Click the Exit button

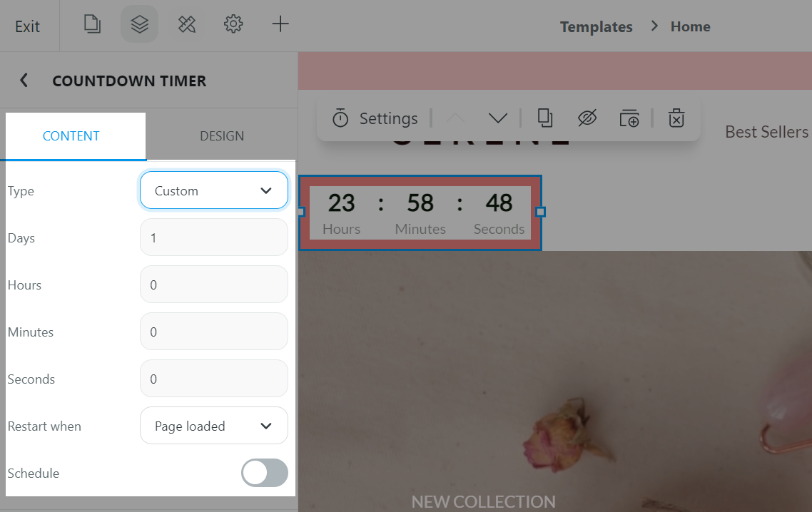click(27, 26)
